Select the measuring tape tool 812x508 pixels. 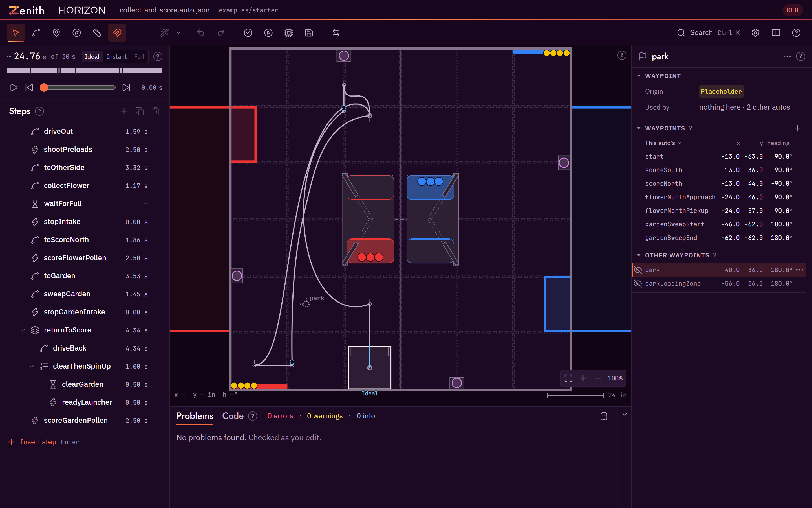(x=97, y=32)
